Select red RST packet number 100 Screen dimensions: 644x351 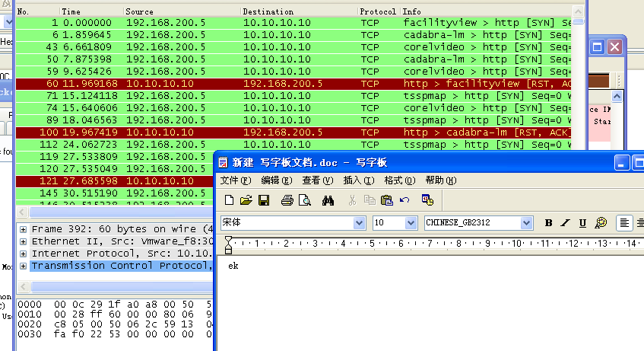click(x=293, y=132)
